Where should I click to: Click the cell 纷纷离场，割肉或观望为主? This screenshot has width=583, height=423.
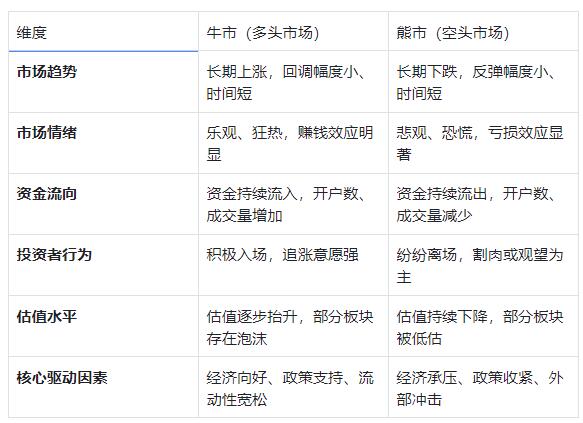(x=483, y=265)
